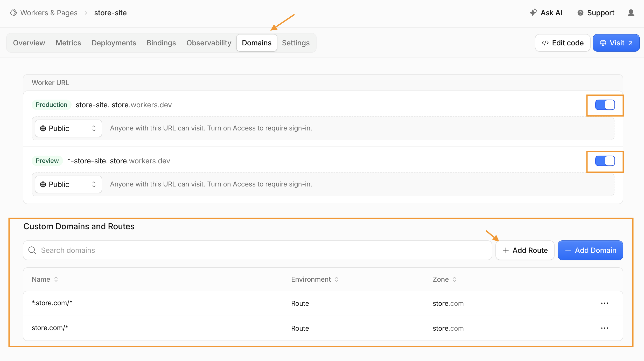Click the store-site breadcrumb

click(x=110, y=13)
